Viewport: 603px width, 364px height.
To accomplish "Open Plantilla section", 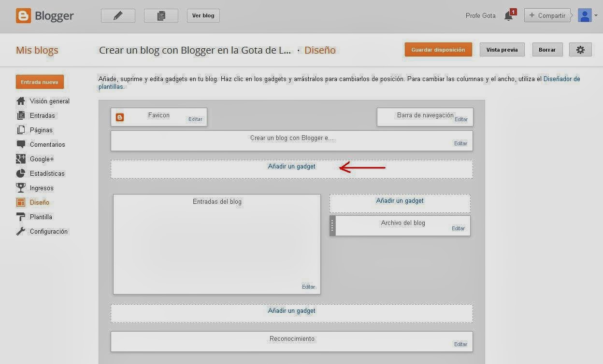I will pyautogui.click(x=41, y=217).
